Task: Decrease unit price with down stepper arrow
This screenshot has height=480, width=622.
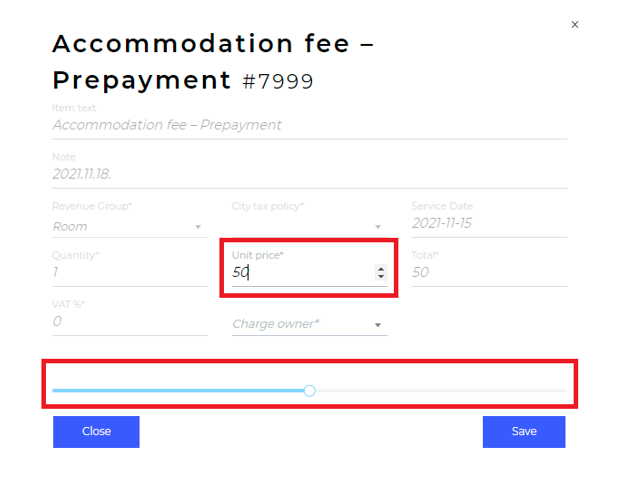Action: pos(381,276)
